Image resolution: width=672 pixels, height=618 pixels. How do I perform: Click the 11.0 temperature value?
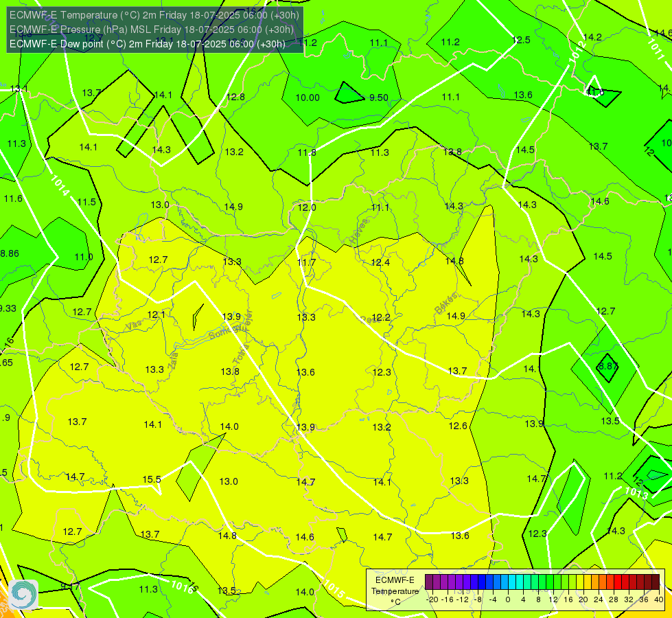coord(84,257)
